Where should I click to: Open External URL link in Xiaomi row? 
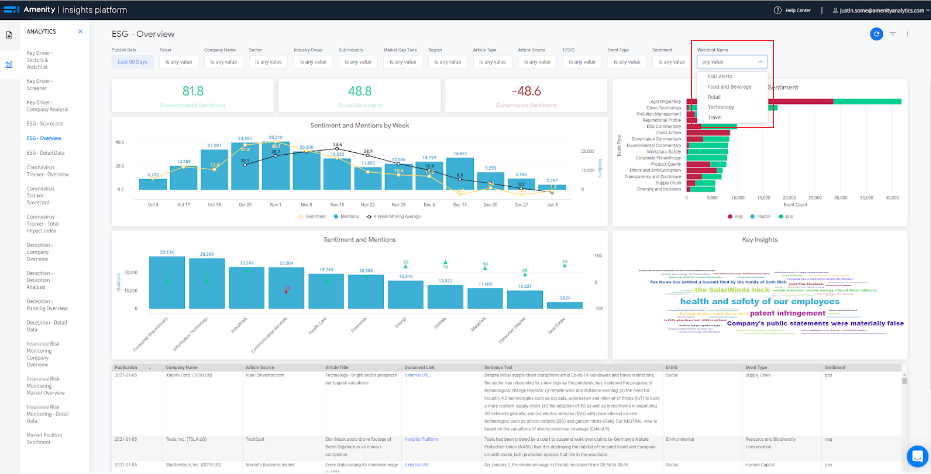417,375
